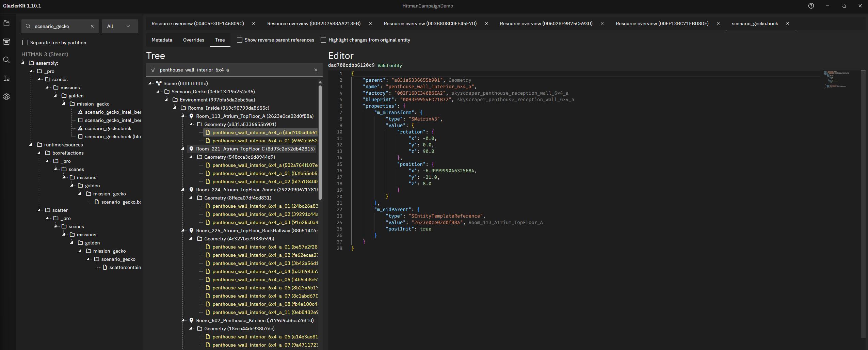
Task: Close the Resource overview (00B2D7588AA213FB) tab
Action: coord(370,23)
